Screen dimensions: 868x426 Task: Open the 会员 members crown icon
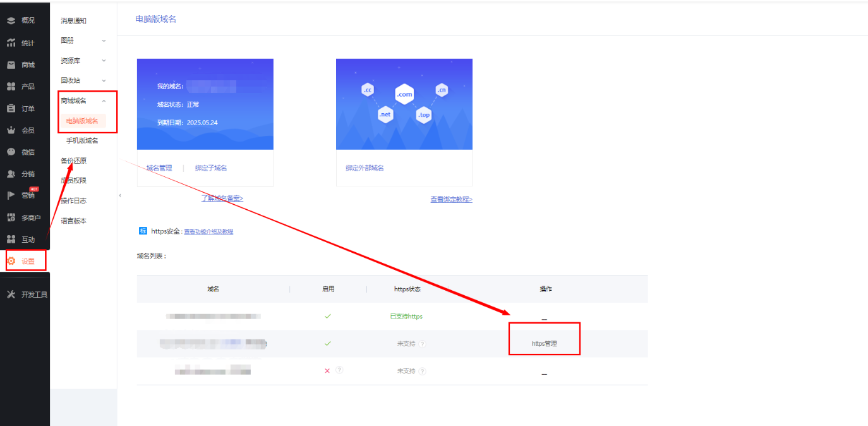[x=11, y=130]
